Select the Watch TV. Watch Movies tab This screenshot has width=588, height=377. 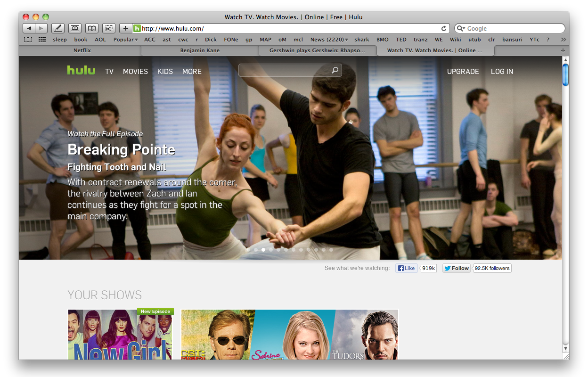pos(435,50)
